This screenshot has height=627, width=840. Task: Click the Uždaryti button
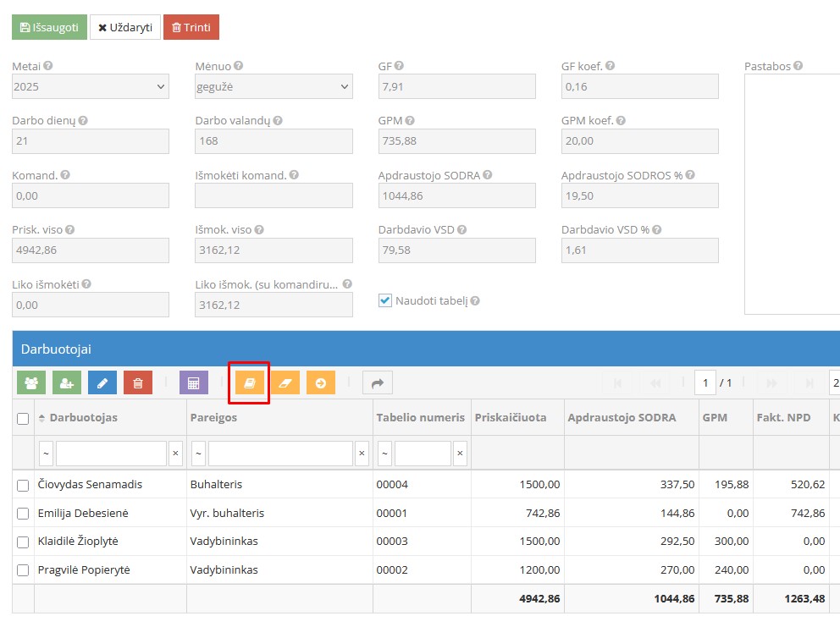click(x=125, y=27)
